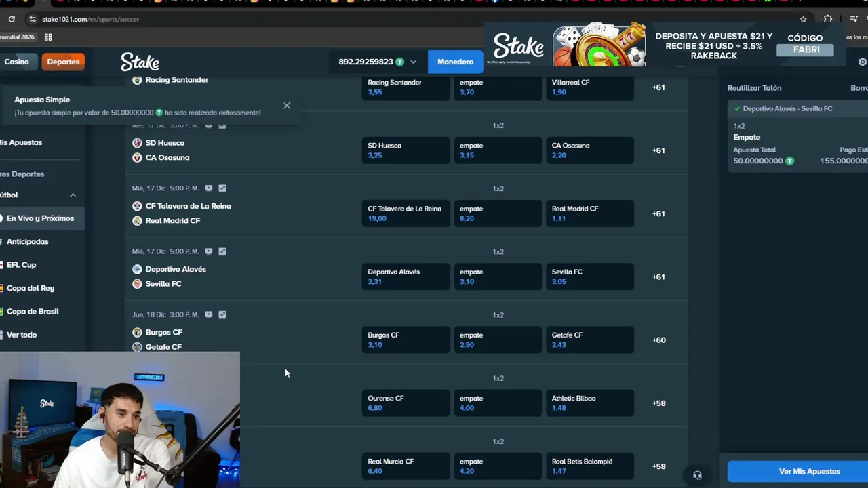The image size is (868, 488).
Task: Click Reutilizar Talón in the bet slip
Action: click(x=754, y=88)
